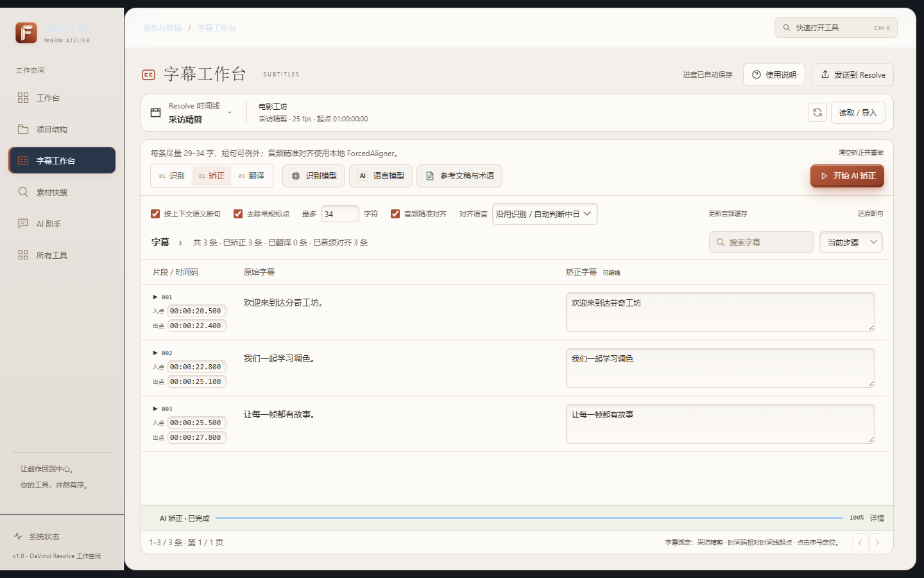Play segment 003 with its triangle
924x578 pixels.
tap(155, 409)
